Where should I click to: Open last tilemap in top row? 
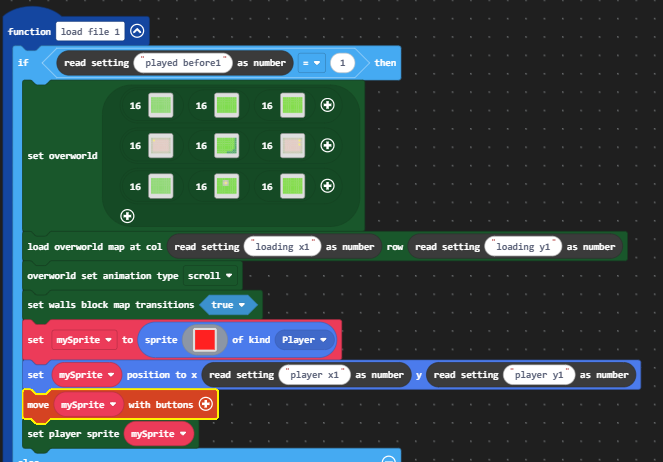(293, 105)
